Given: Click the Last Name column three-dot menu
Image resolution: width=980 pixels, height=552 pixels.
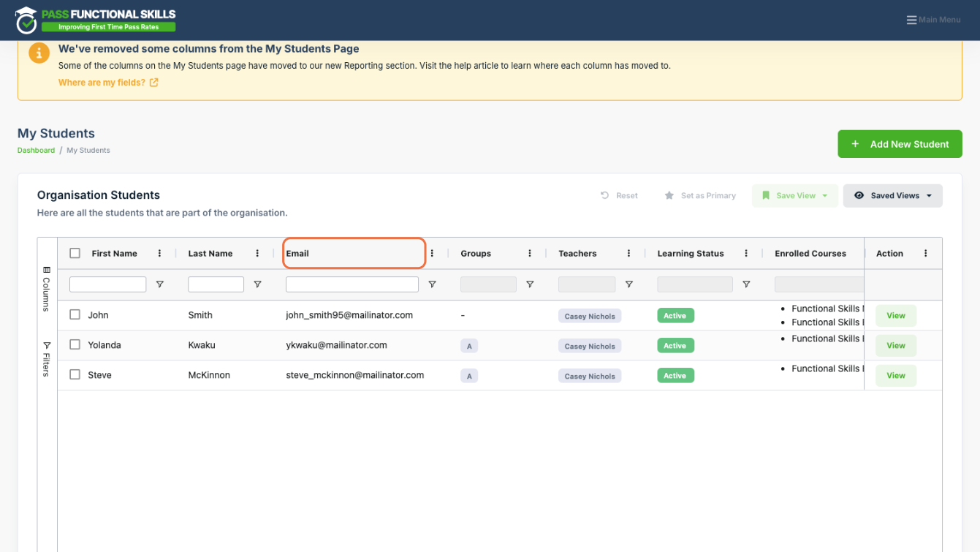Looking at the screenshot, I should 257,254.
